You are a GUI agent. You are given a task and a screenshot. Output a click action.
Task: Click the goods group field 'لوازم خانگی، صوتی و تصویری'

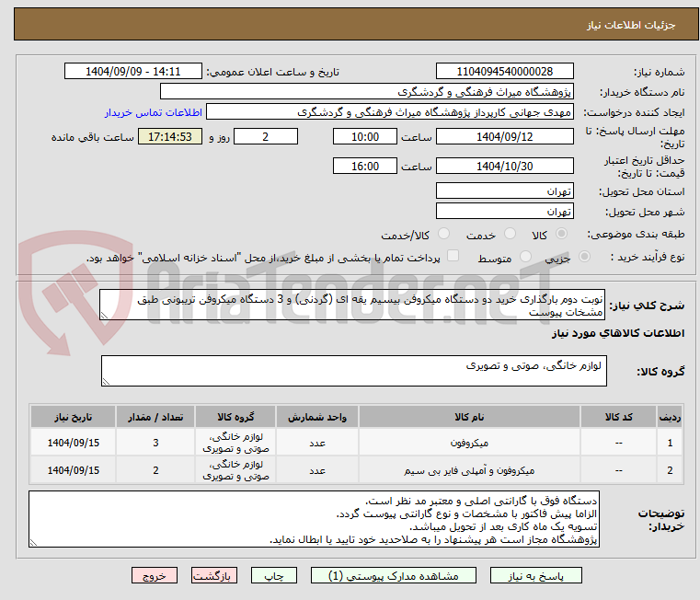point(354,371)
